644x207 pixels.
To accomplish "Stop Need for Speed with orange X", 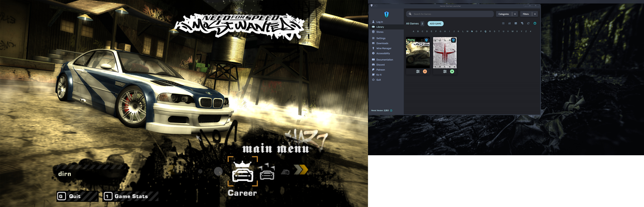I will [x=425, y=71].
